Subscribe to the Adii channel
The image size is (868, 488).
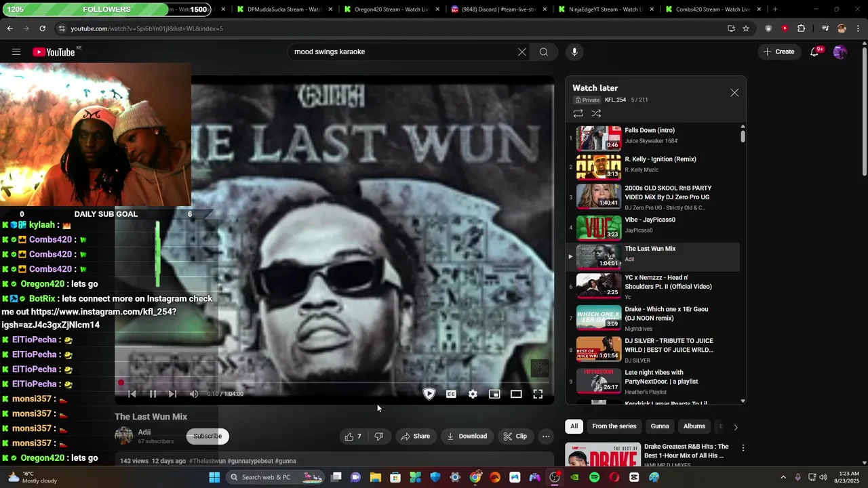click(x=208, y=436)
